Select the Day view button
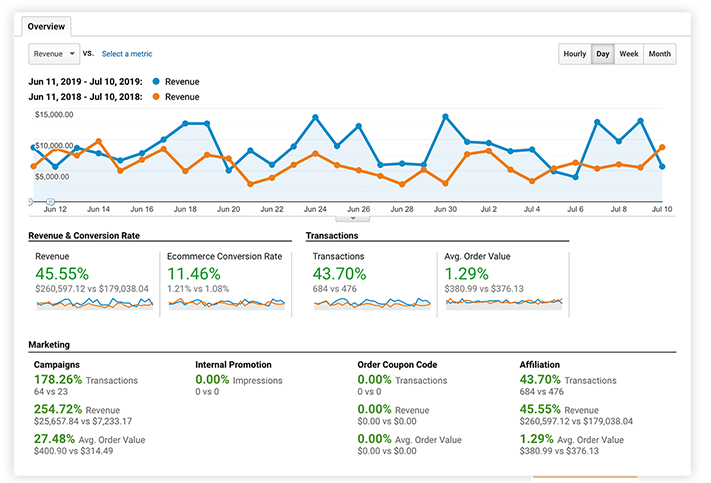 click(603, 54)
